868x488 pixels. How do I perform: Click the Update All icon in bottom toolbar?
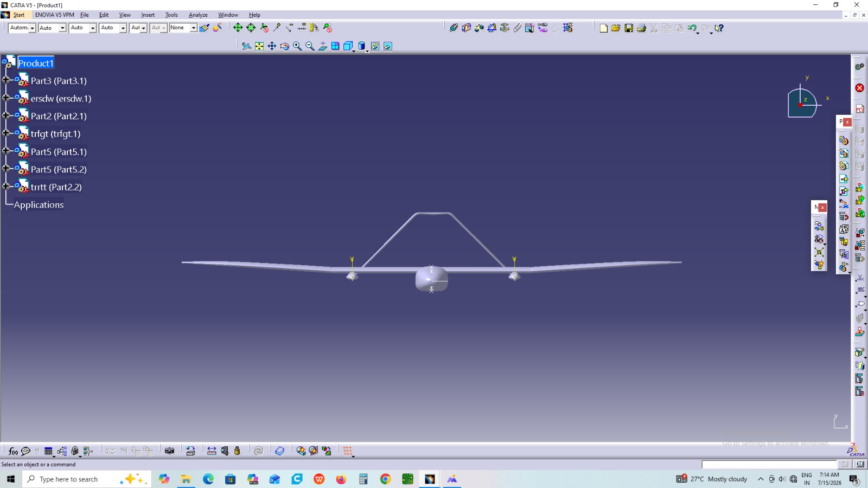259,451
